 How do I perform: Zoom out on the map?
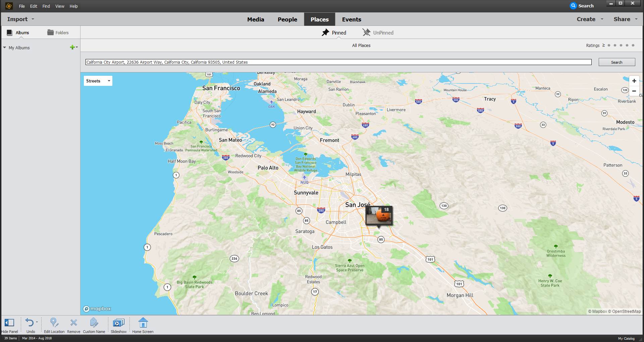[x=634, y=91]
